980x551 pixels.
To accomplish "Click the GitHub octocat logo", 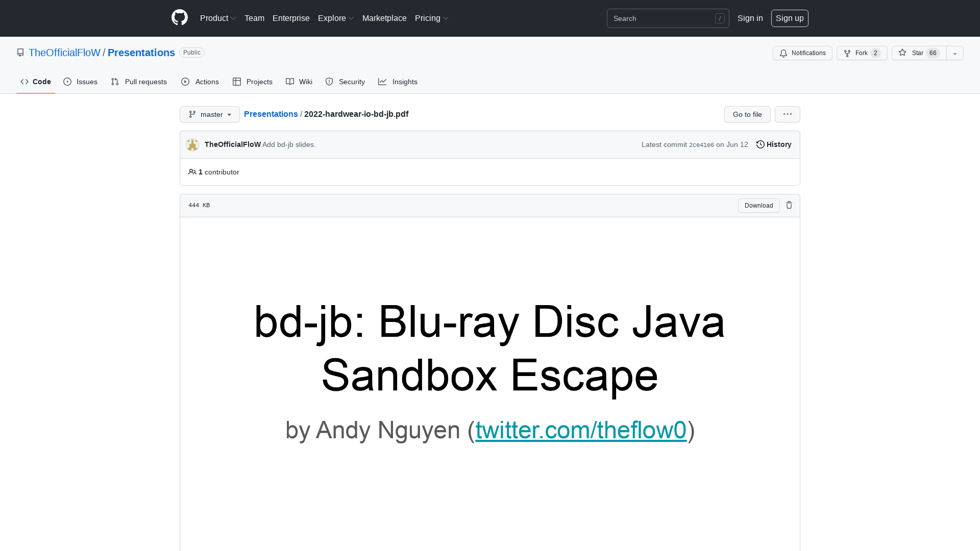I will (x=180, y=18).
